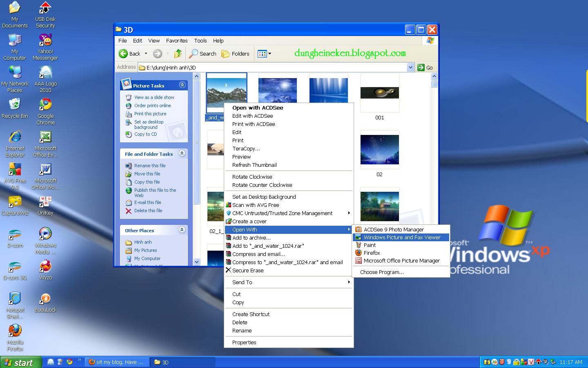Open Microsoft Office Excel shortcut
588x368 pixels.
pos(45,144)
